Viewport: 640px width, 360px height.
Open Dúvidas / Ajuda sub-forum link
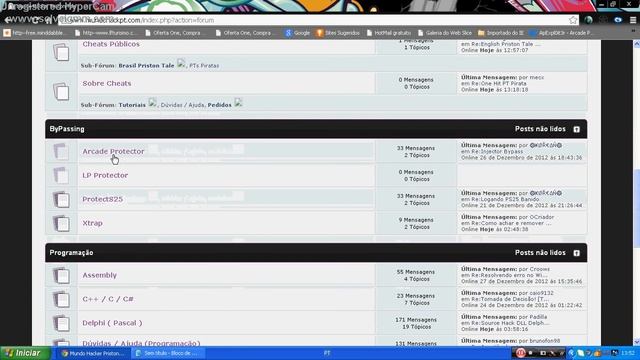click(x=182, y=105)
